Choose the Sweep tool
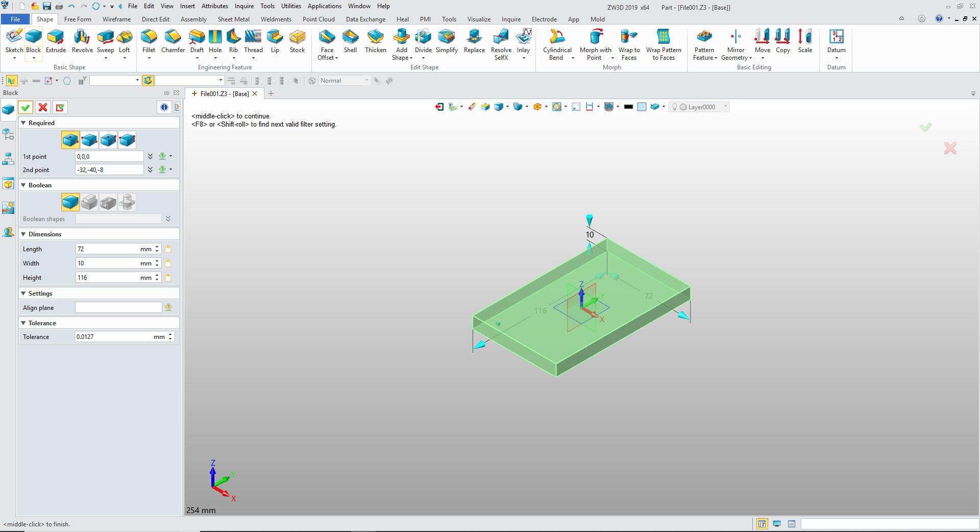 point(106,41)
